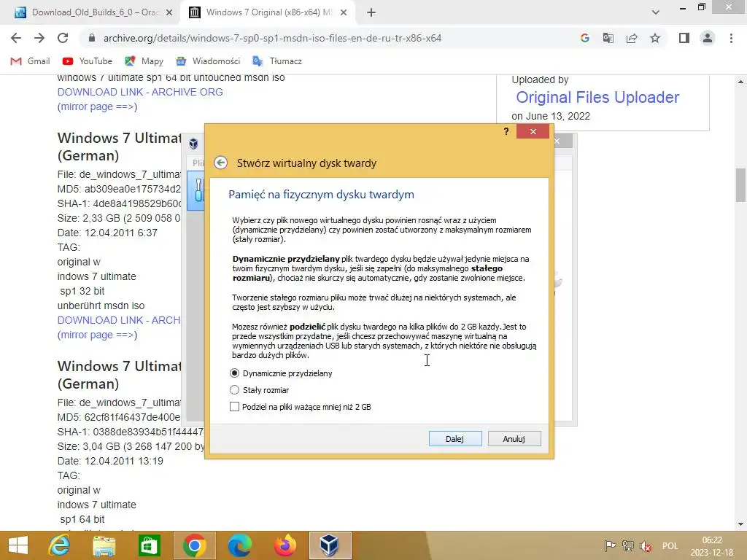Click the first (mirror page ==>) link
Viewport: 747px width, 560px height.
[x=97, y=106]
